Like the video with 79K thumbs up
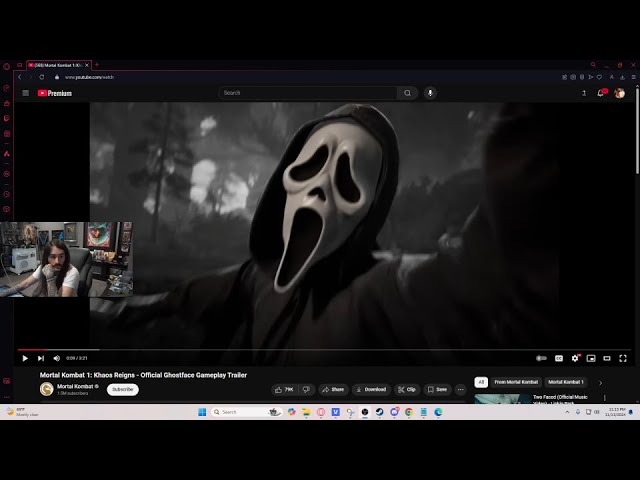 [284, 389]
